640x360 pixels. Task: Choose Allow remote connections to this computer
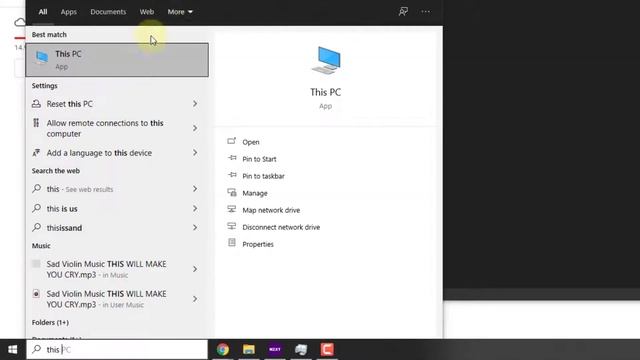[x=117, y=128]
